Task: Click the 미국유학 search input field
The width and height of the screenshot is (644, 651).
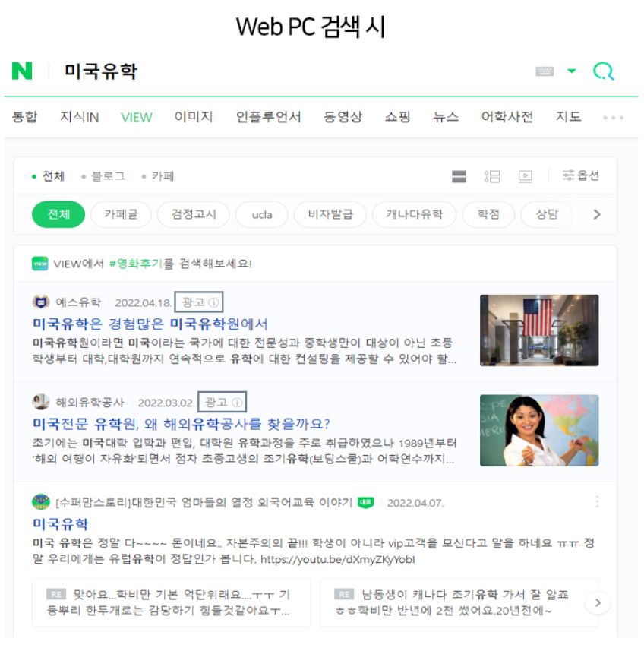Action: [290, 71]
